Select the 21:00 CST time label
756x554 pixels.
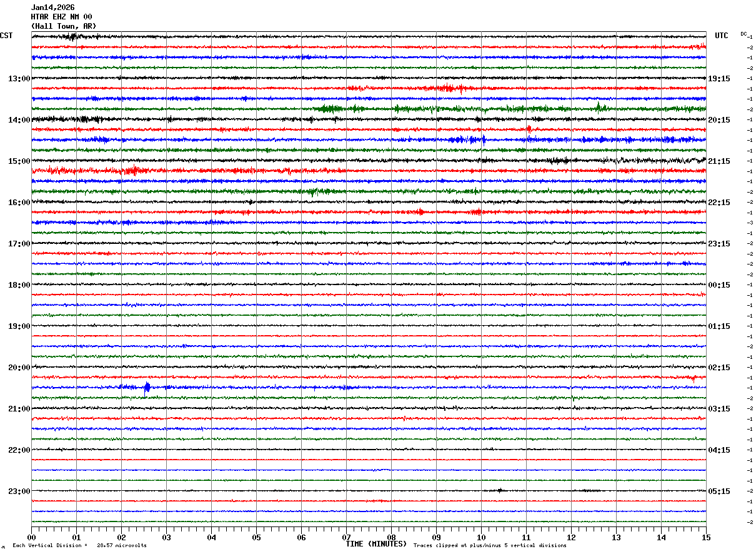(x=19, y=409)
